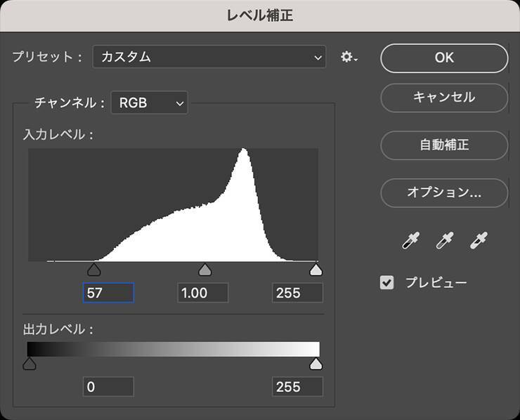
Task: Open the オプション... settings button
Action: point(444,192)
